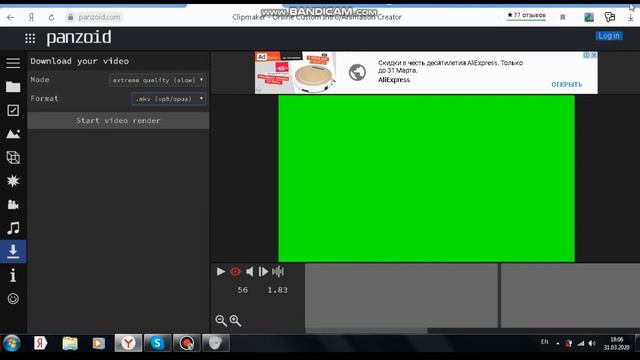Click the green preview canvas
This screenshot has width=640, height=360.
426,178
